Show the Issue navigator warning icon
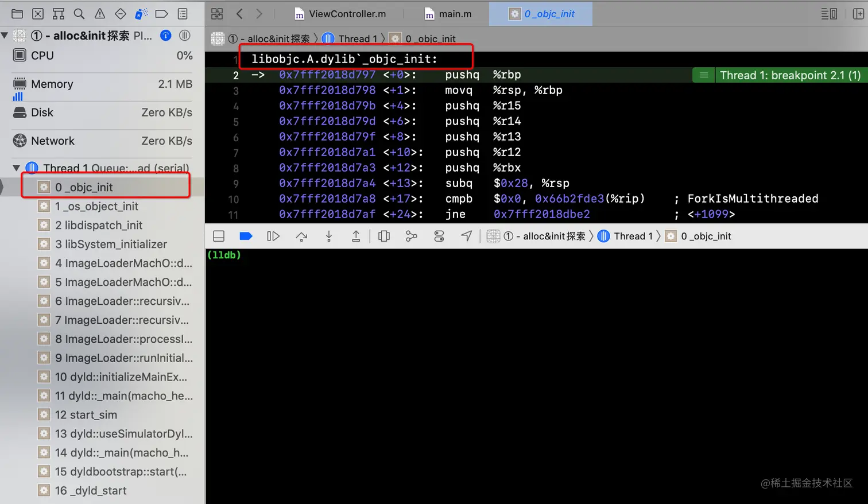Screen dimensions: 868x504 point(100,14)
